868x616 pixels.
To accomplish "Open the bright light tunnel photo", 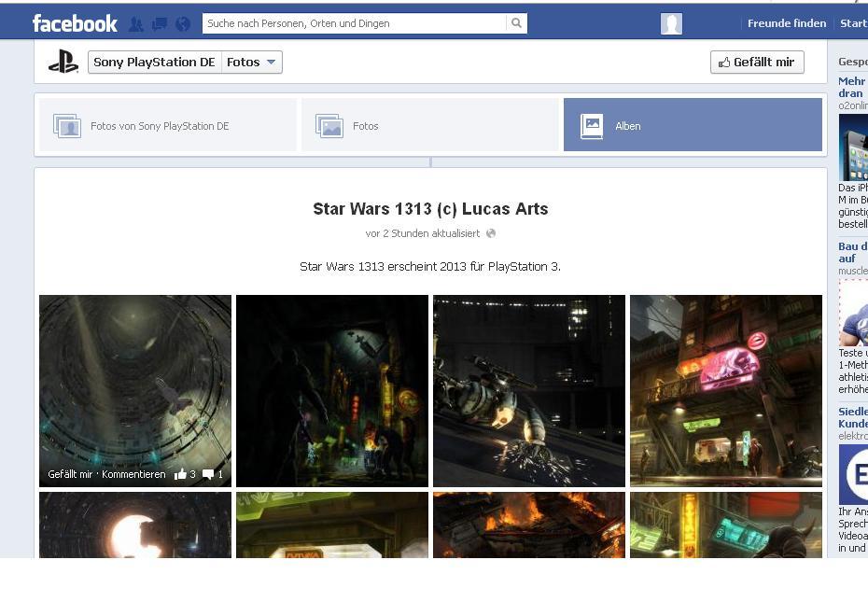I will (x=135, y=525).
